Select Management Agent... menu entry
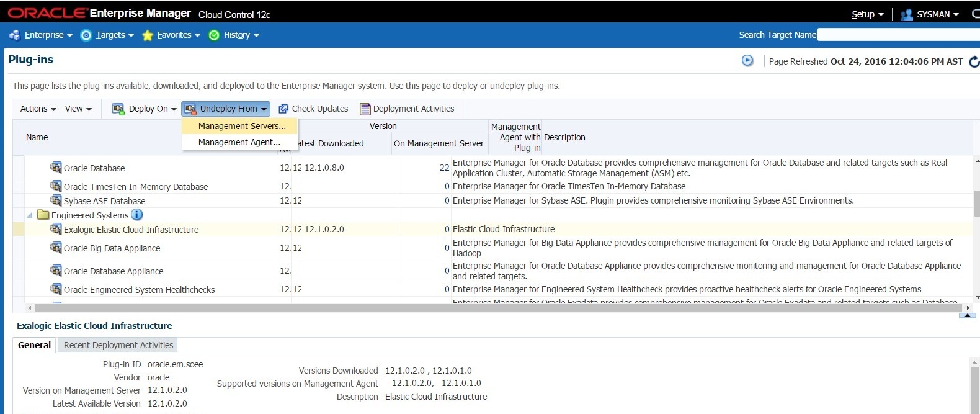Image resolution: width=980 pixels, height=414 pixels. [x=240, y=142]
